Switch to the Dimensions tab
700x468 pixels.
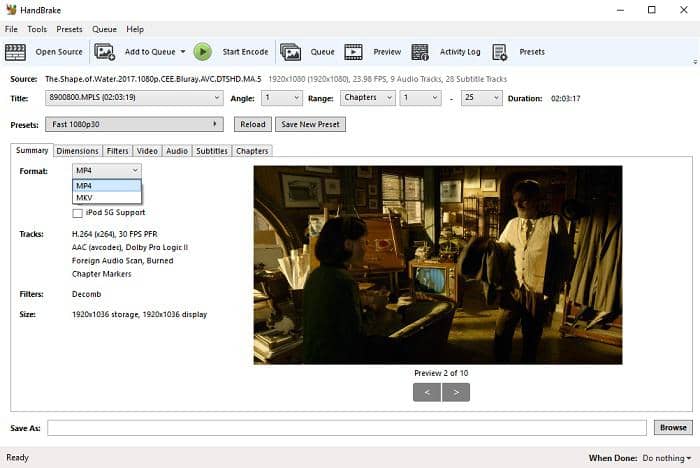click(x=78, y=151)
